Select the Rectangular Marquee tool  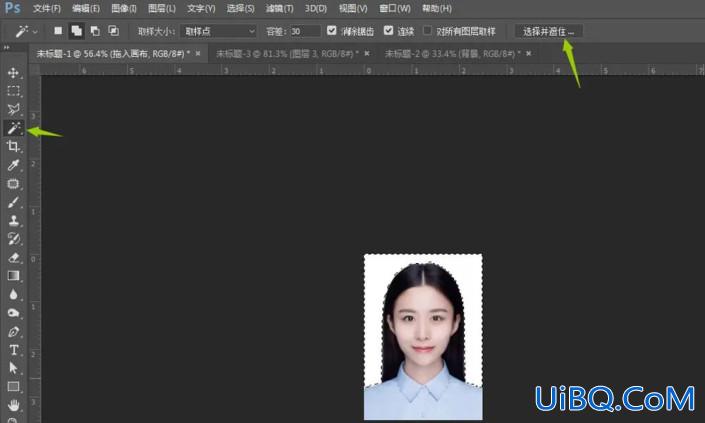pos(13,91)
